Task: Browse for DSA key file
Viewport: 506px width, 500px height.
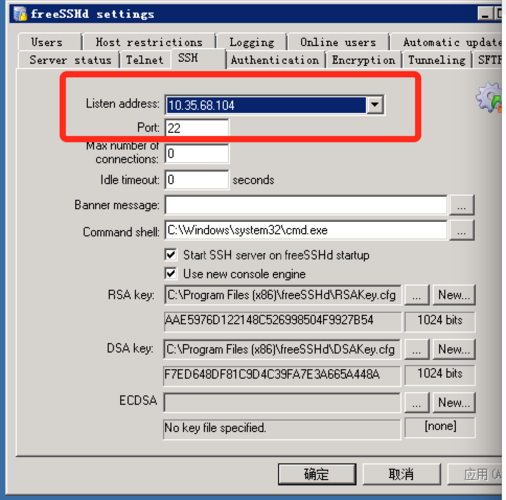Action: [417, 349]
